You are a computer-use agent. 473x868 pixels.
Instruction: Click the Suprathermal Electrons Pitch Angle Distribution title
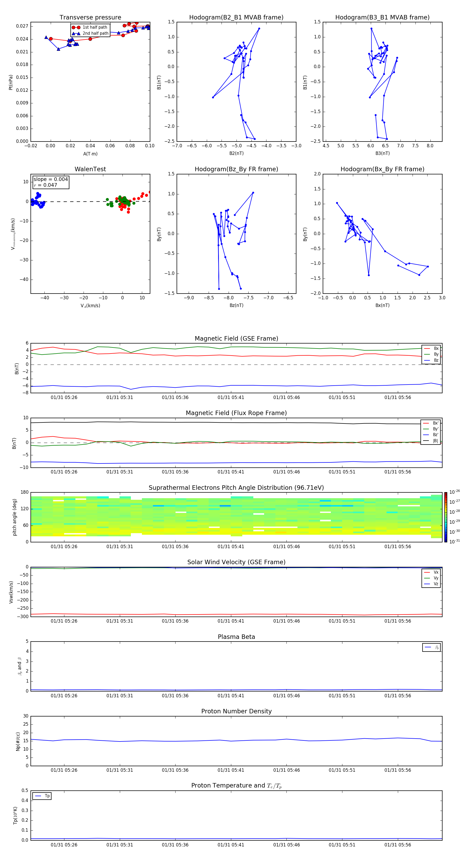pos(236,488)
